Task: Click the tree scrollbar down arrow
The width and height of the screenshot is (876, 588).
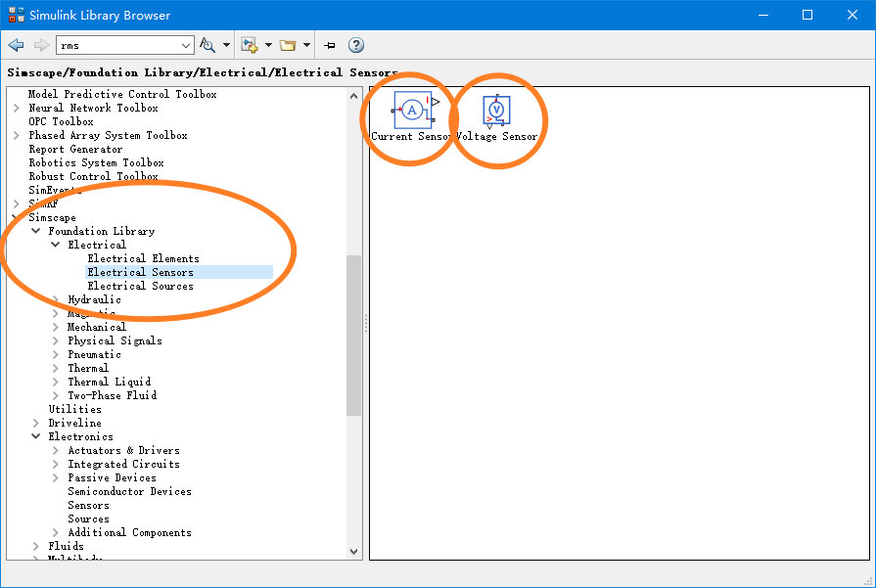Action: pyautogui.click(x=353, y=551)
